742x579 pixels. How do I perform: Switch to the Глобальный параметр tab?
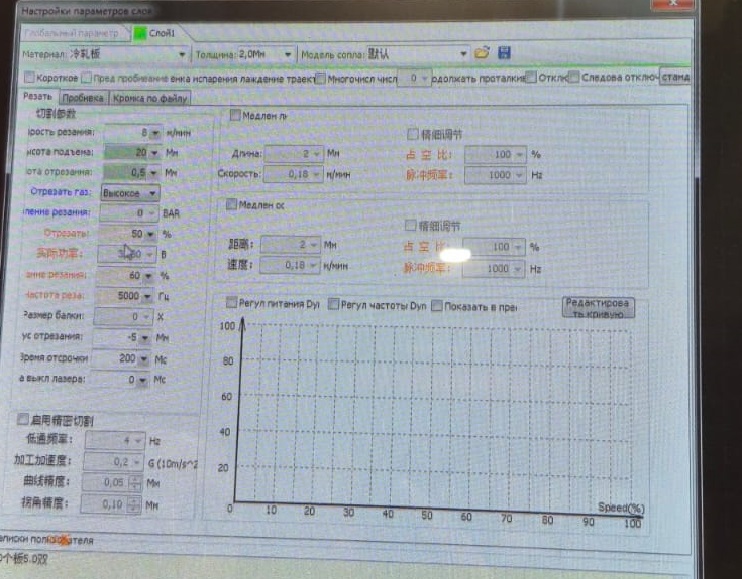pos(71,33)
